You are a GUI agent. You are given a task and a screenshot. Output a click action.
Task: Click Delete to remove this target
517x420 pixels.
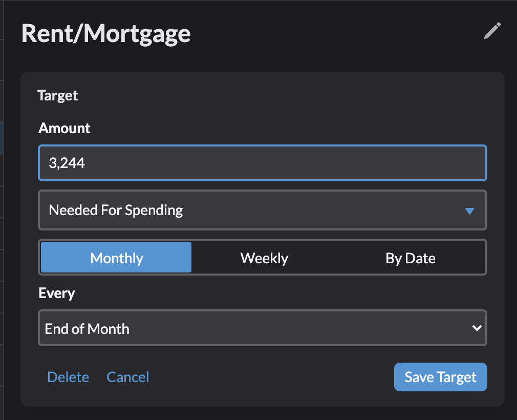pyautogui.click(x=68, y=376)
